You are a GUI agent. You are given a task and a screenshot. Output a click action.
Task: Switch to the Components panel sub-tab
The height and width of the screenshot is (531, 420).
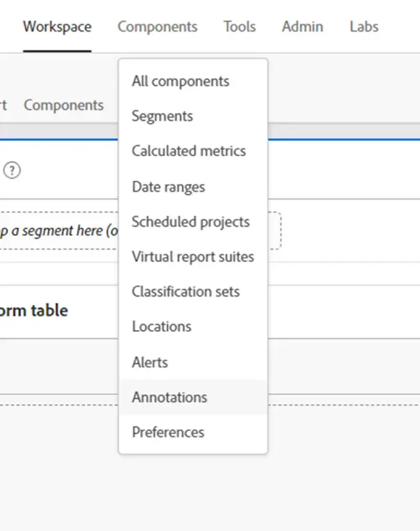click(63, 105)
